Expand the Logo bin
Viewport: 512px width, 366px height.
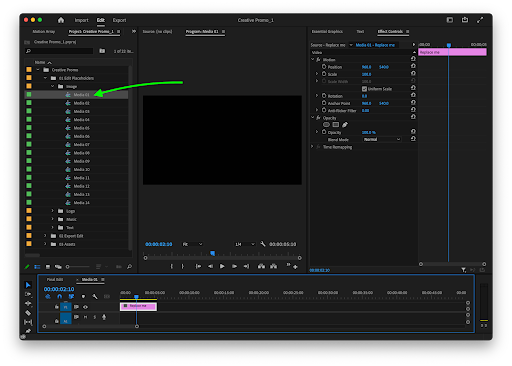pos(52,211)
